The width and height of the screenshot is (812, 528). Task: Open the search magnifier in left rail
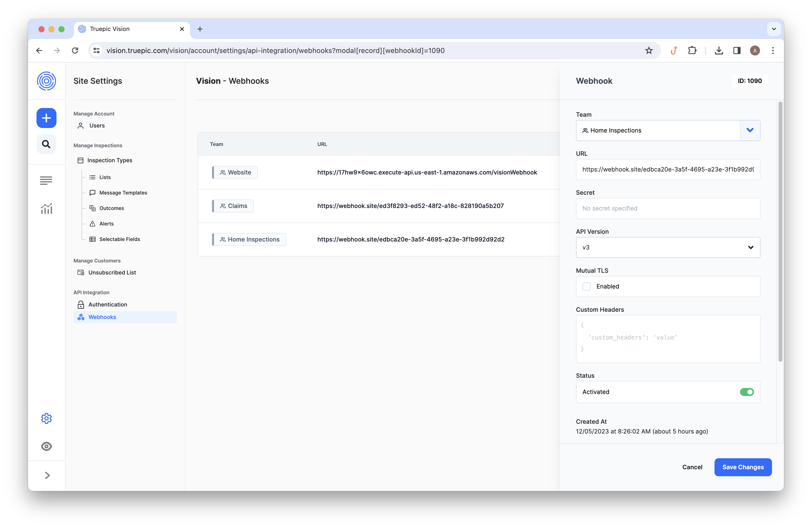46,144
